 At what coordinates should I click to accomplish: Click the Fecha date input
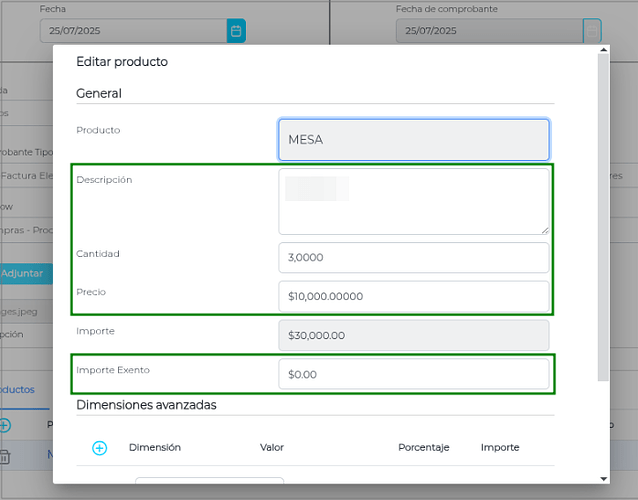133,31
